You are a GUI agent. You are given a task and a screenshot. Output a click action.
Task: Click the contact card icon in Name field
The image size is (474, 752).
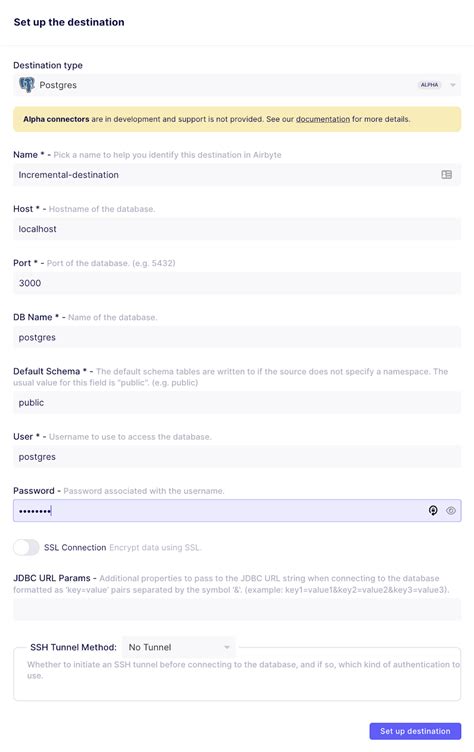[x=447, y=175]
